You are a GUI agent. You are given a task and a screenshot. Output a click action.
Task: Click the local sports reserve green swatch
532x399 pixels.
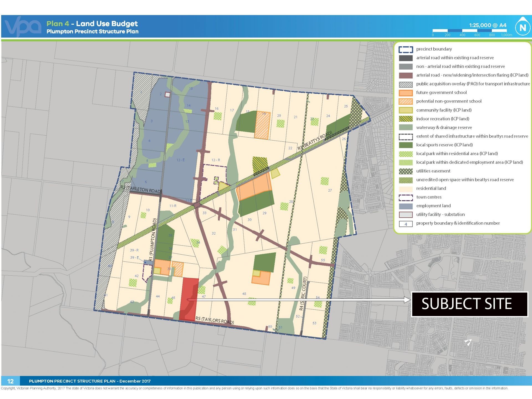406,145
